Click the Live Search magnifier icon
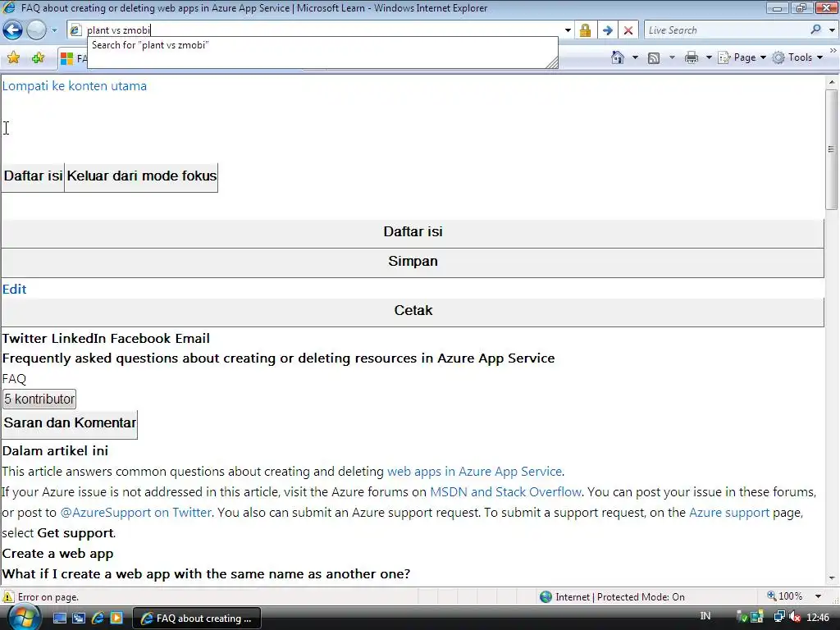 pyautogui.click(x=815, y=30)
